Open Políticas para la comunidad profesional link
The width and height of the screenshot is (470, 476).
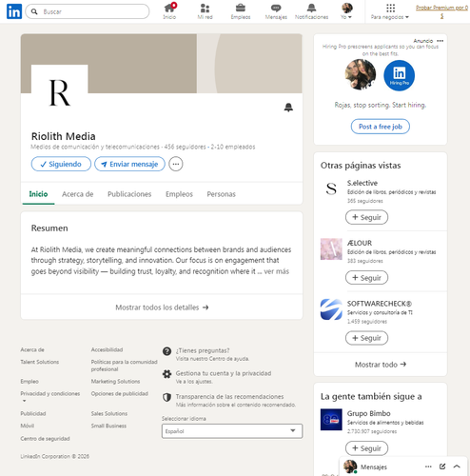124,366
